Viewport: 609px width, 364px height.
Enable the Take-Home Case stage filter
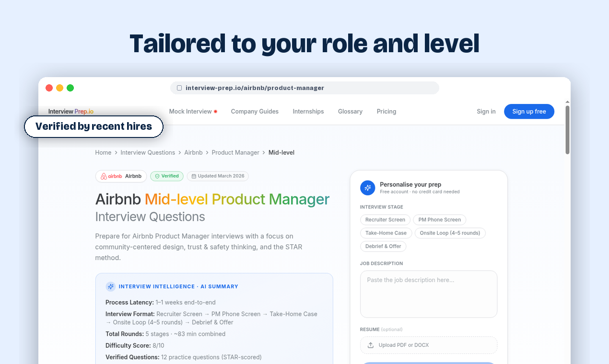coord(386,233)
